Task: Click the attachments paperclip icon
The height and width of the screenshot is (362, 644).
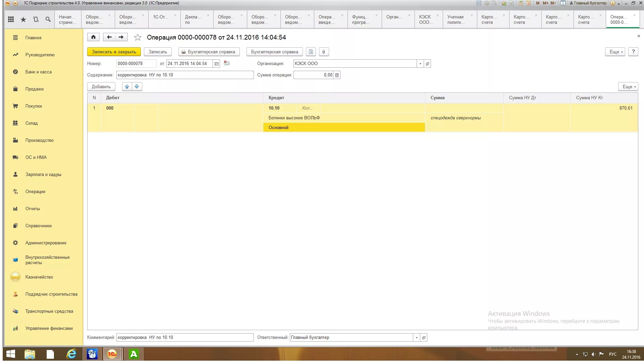Action: (x=324, y=52)
